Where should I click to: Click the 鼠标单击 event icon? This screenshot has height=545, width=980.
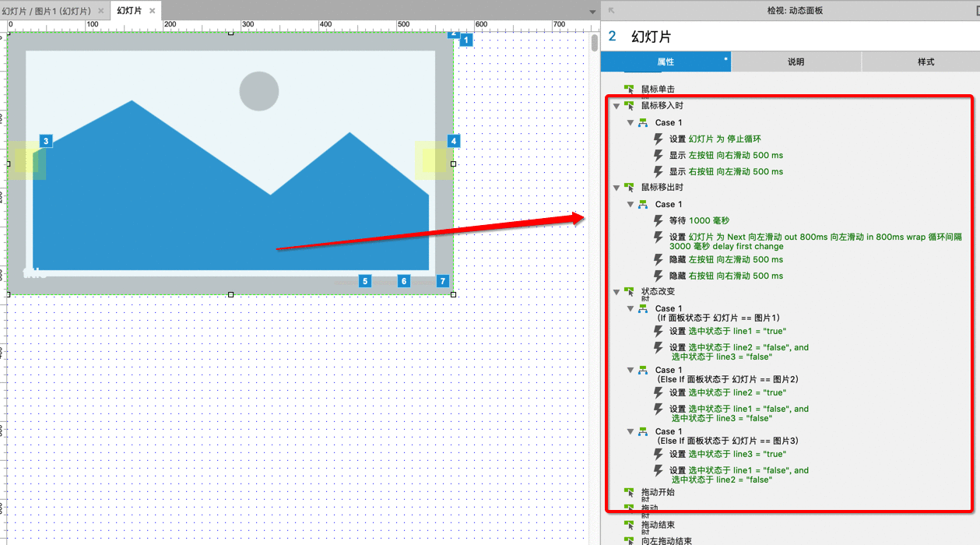[x=629, y=90]
